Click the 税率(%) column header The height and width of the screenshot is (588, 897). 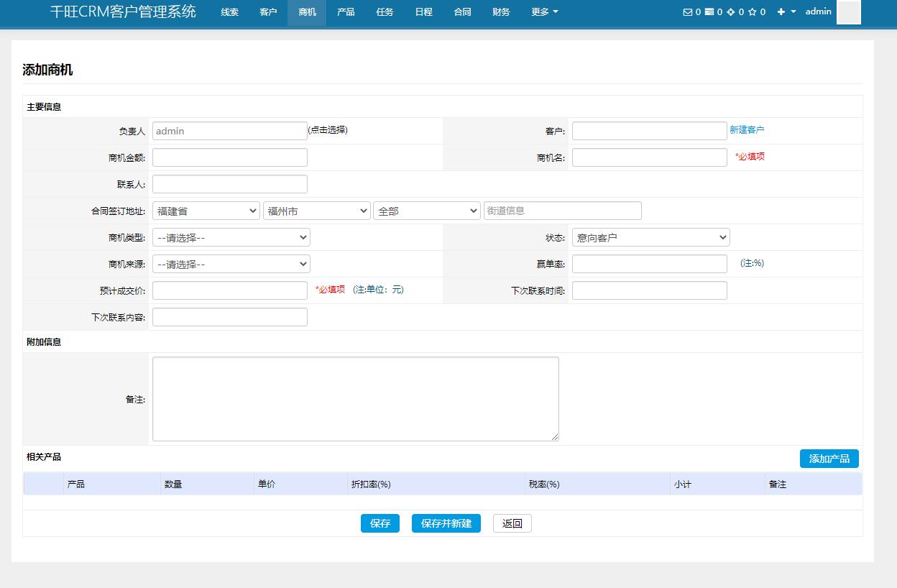(x=544, y=484)
